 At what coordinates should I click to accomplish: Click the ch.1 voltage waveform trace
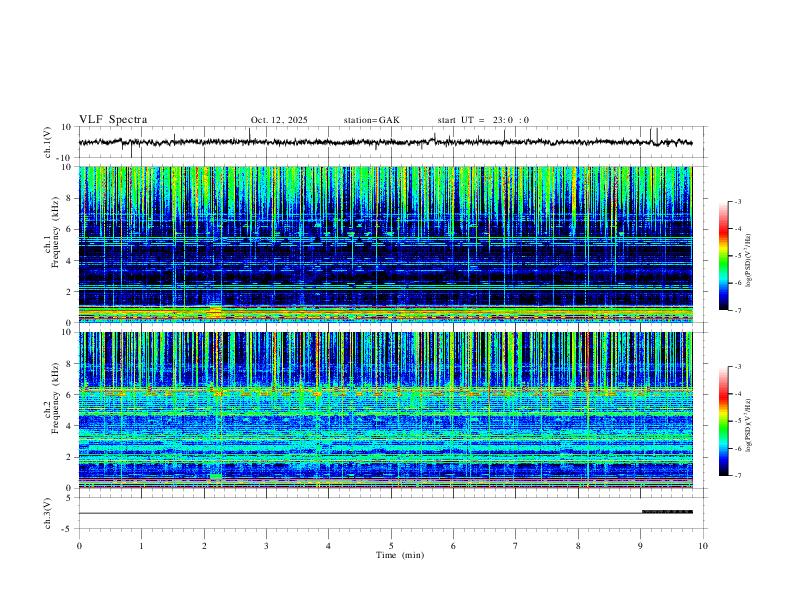click(385, 142)
